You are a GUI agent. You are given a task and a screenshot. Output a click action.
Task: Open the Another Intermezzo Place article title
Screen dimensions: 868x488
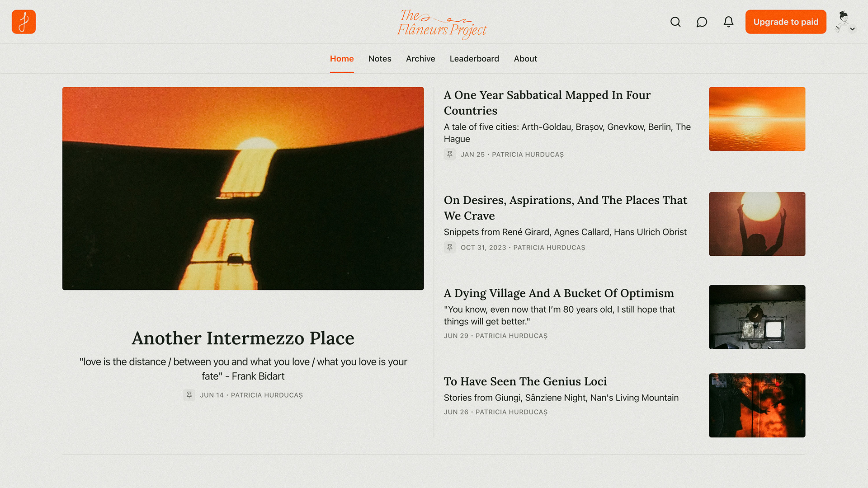tap(243, 338)
